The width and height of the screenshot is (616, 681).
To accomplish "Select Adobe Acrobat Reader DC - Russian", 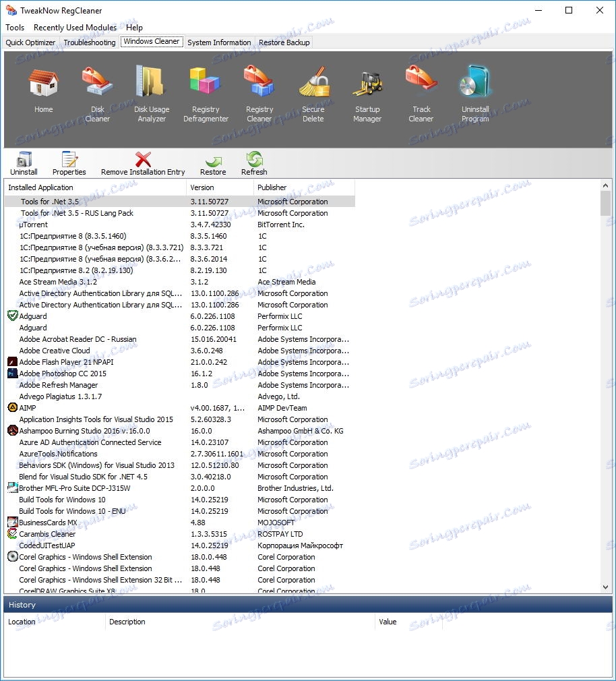I will 180,338.
